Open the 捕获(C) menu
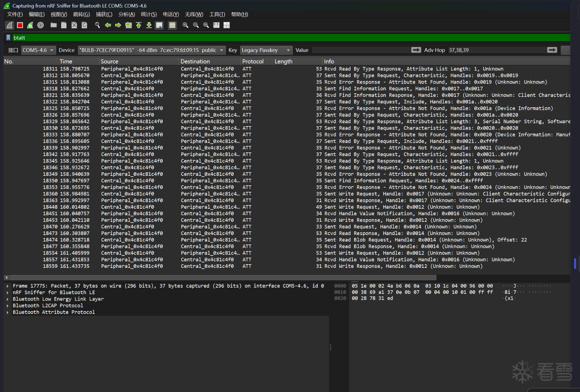580x392 pixels. [x=104, y=14]
